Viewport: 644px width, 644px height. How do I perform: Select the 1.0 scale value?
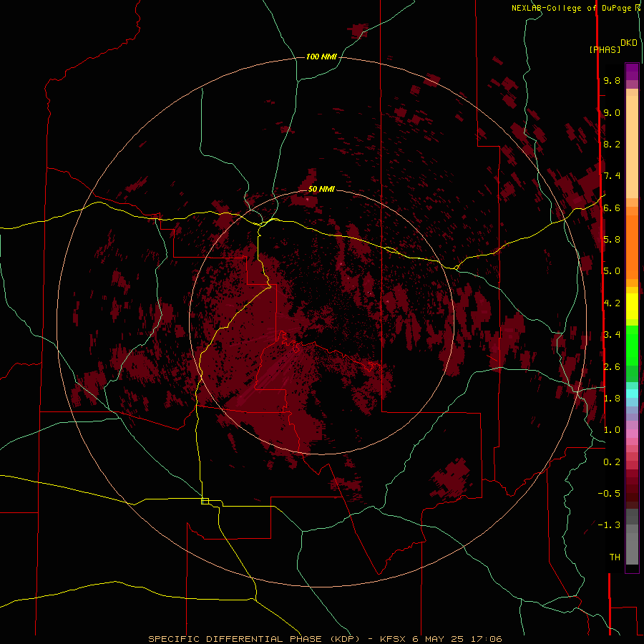click(x=612, y=430)
